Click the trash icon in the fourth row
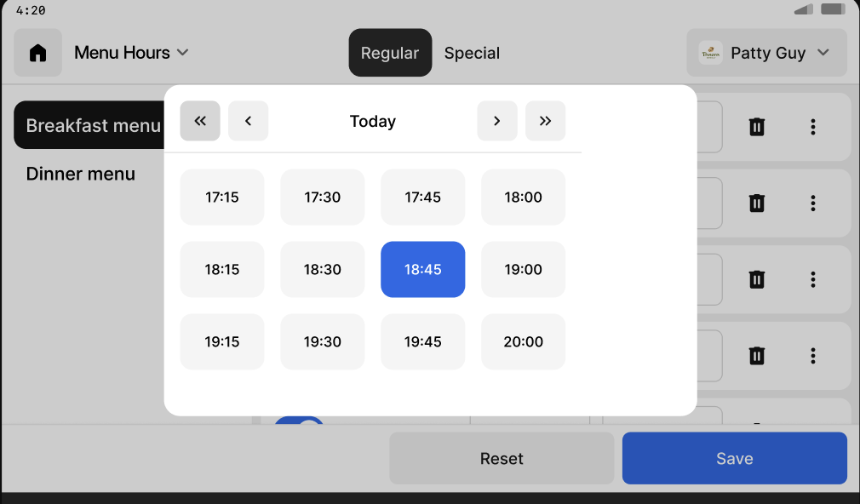 point(756,356)
